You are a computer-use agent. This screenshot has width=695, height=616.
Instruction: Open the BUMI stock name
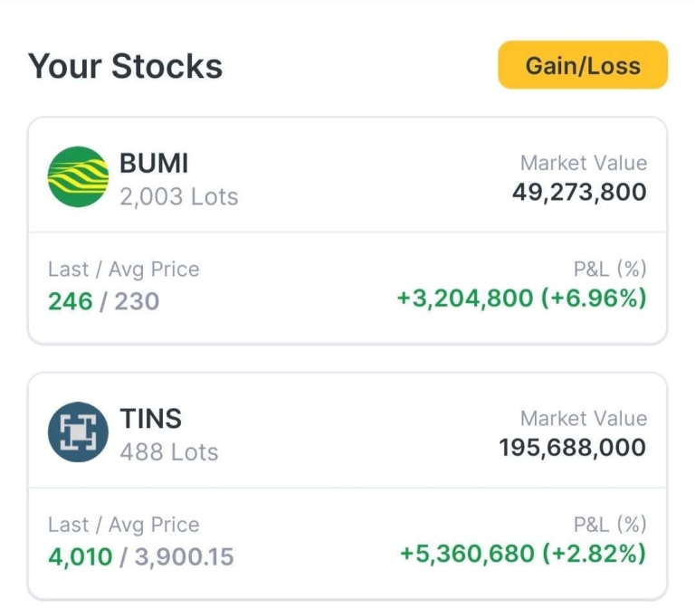coord(154,164)
